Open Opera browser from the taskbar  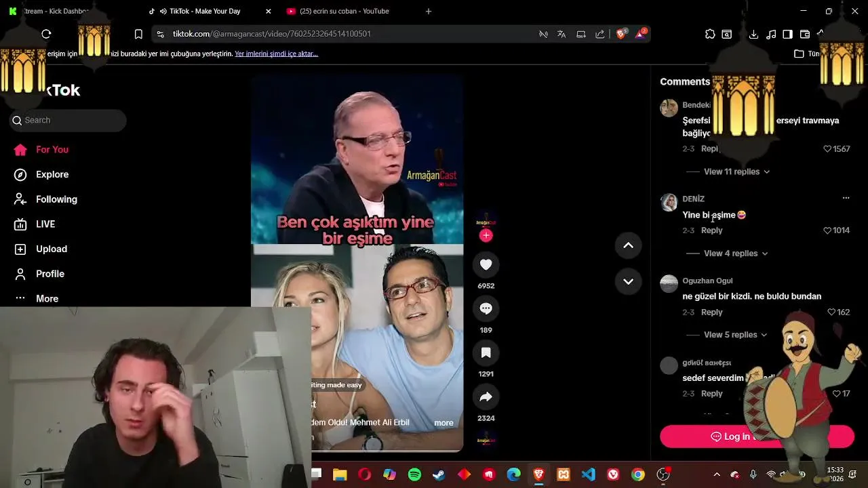click(365, 474)
